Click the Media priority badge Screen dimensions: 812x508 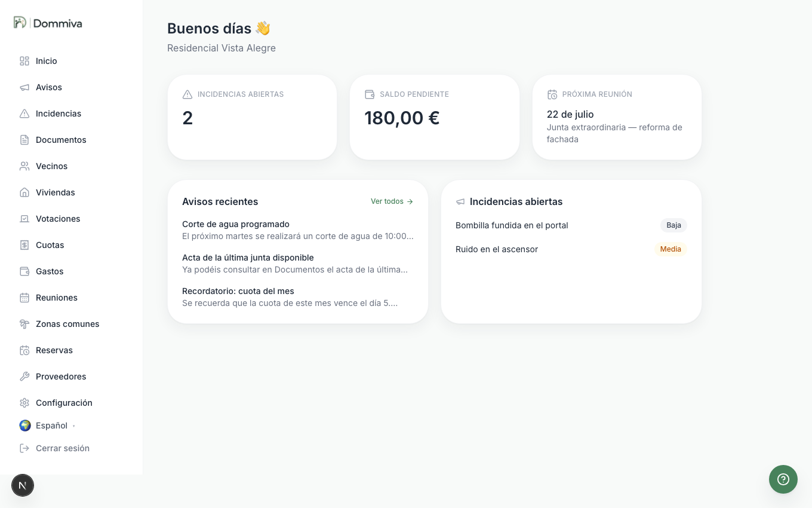tap(670, 249)
